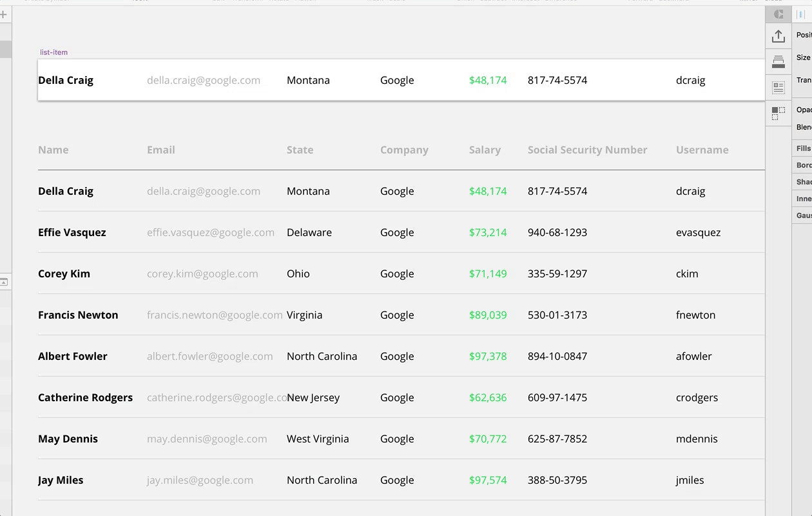Select Francis Newton name cell

(x=78, y=315)
